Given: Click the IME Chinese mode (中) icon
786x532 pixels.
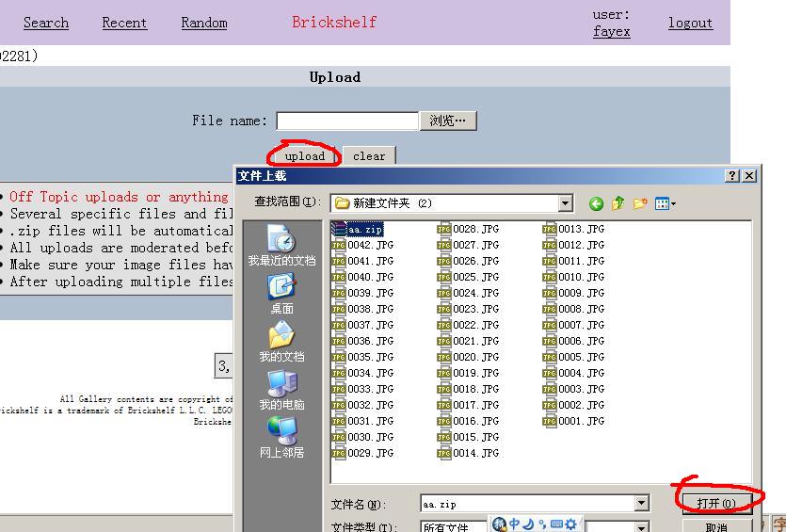Looking at the screenshot, I should click(x=514, y=524).
